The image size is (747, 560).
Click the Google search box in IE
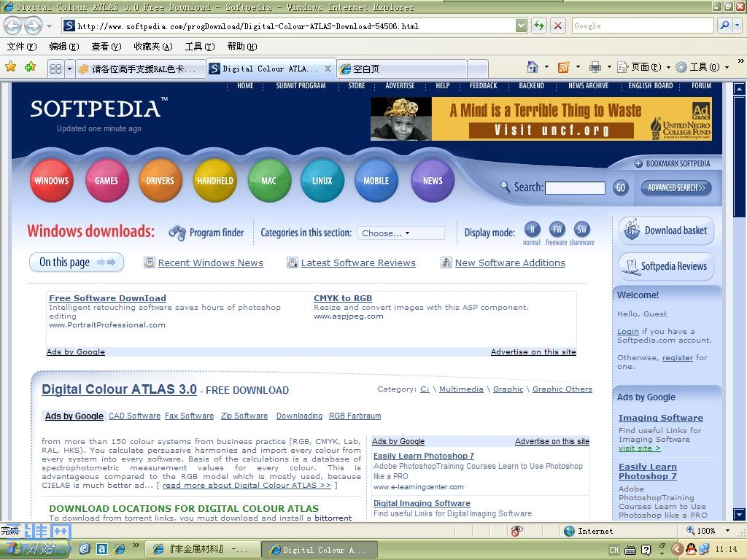pyautogui.click(x=643, y=26)
